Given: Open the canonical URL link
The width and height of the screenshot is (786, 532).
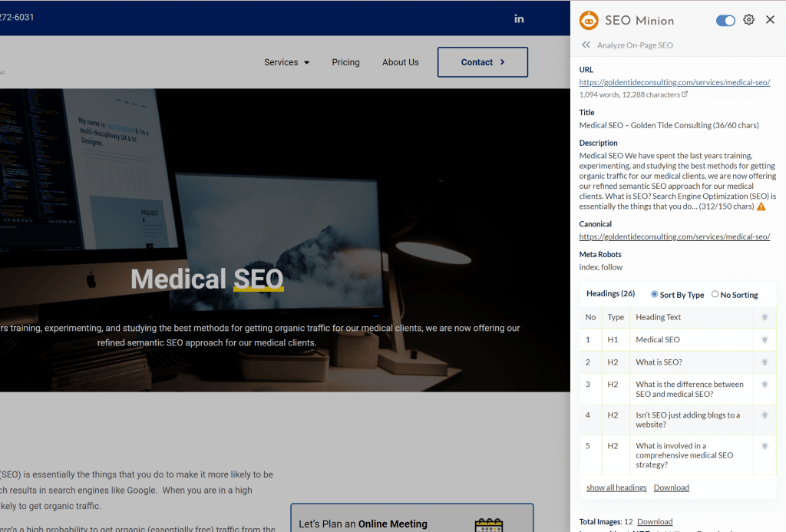Looking at the screenshot, I should [x=674, y=236].
